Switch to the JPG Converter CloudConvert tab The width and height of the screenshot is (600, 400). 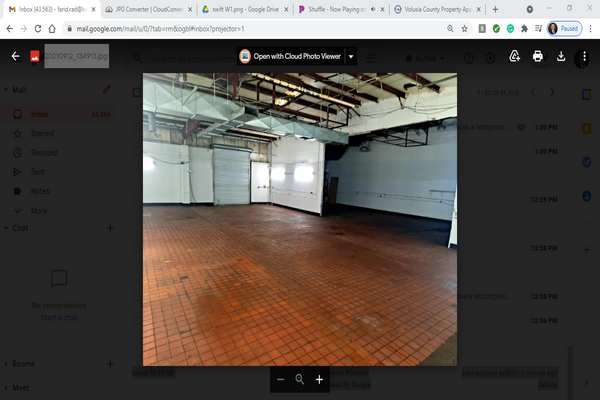[143, 9]
